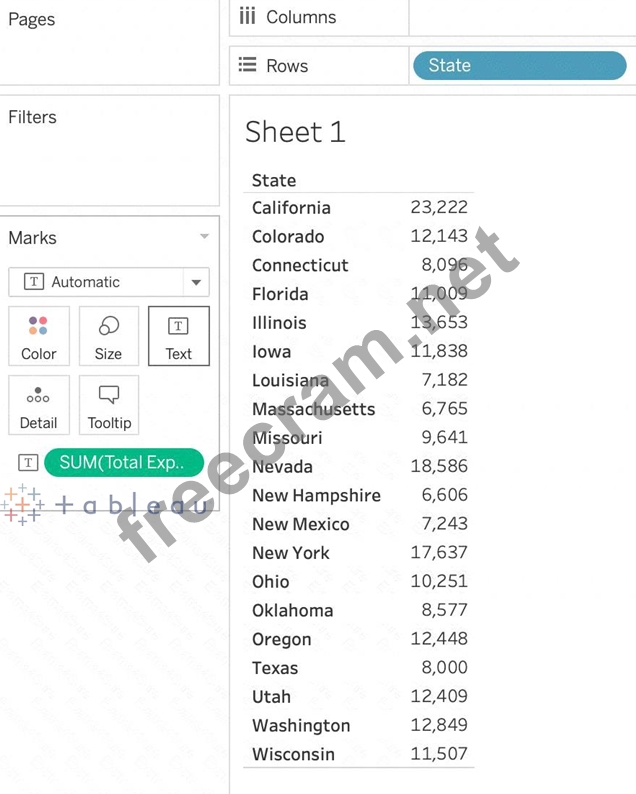Select the California row label
This screenshot has height=794, width=636.
click(291, 208)
